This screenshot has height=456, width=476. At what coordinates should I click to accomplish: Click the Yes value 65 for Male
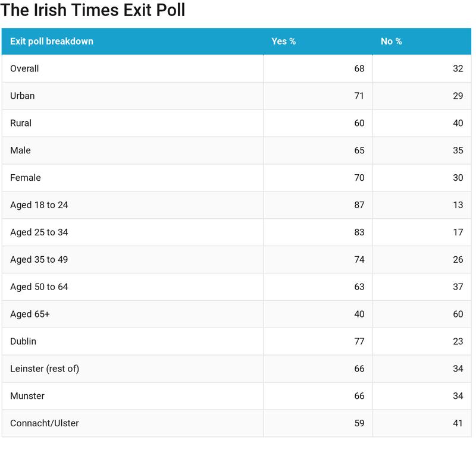point(359,151)
